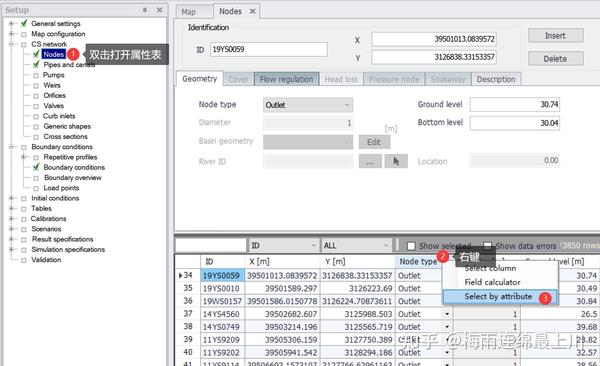Open the ID filter column dropdown
Viewport: 600px width, 366px height.
point(284,245)
